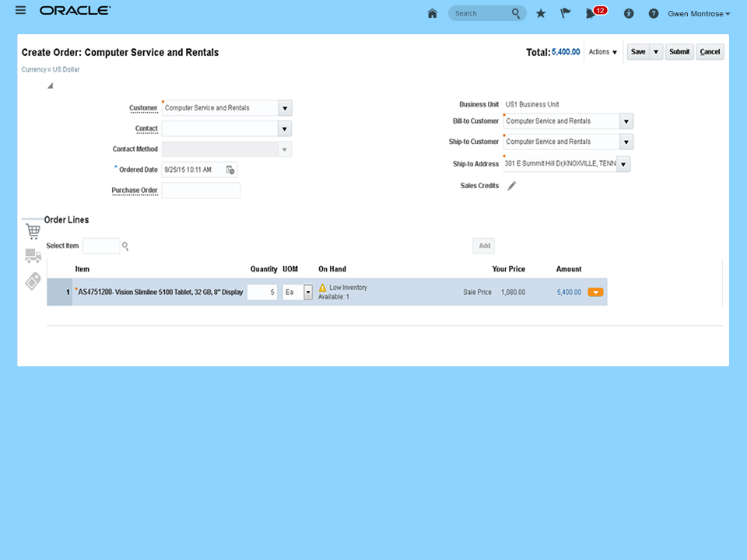Screen dimensions: 747x560
Task: Search for item with magnifier icon
Action: [x=125, y=247]
